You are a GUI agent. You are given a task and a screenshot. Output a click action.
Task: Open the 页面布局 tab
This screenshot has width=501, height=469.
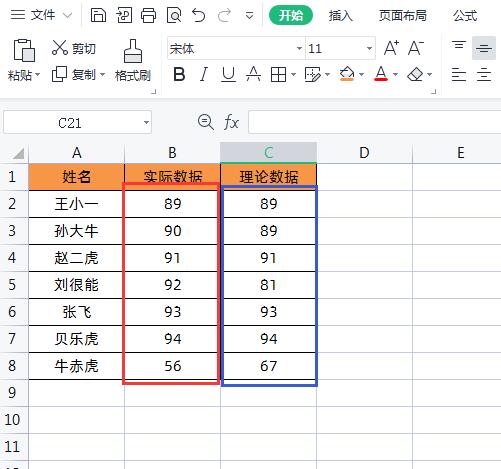pyautogui.click(x=402, y=16)
